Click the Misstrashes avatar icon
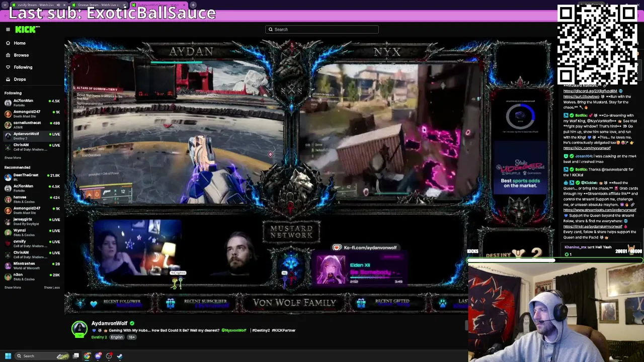Screen dimensions: 644x362 point(8,265)
